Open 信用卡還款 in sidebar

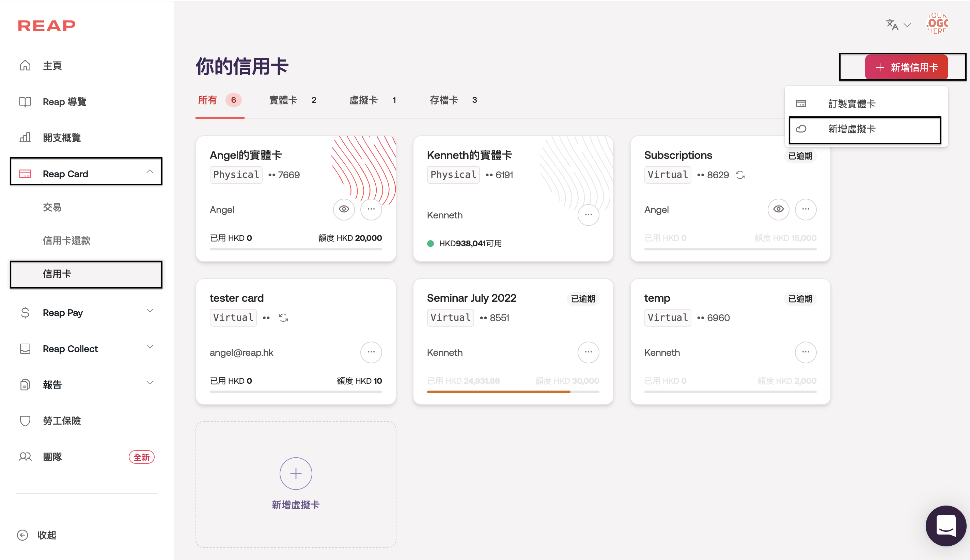click(67, 241)
